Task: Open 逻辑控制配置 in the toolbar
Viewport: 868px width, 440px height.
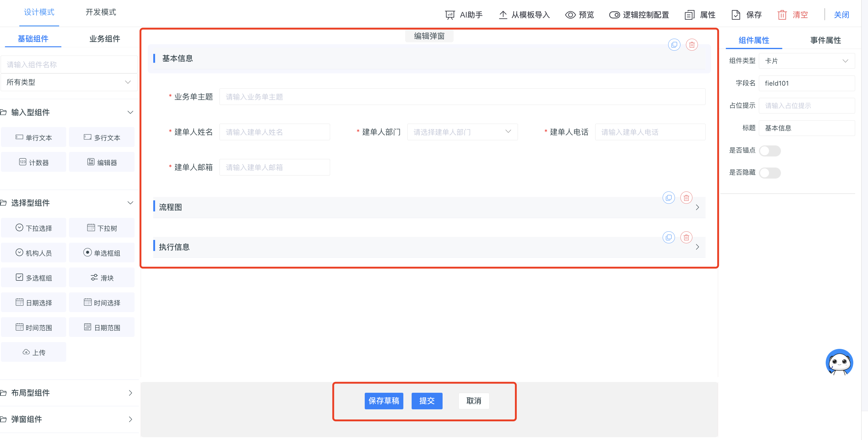Action: point(639,15)
